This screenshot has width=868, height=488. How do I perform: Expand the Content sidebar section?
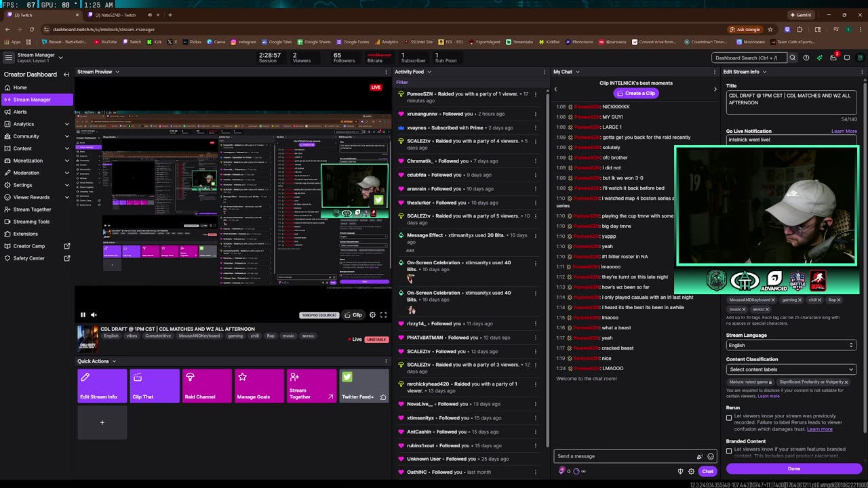66,148
